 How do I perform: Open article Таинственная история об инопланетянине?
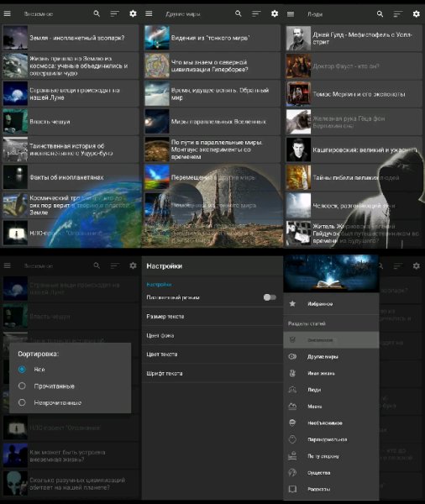pos(71,150)
